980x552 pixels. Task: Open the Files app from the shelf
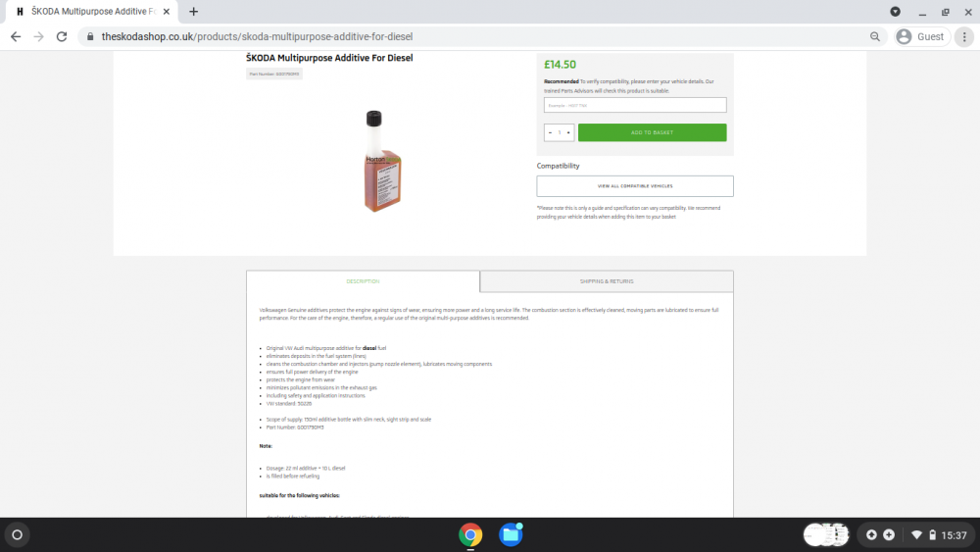click(x=511, y=535)
